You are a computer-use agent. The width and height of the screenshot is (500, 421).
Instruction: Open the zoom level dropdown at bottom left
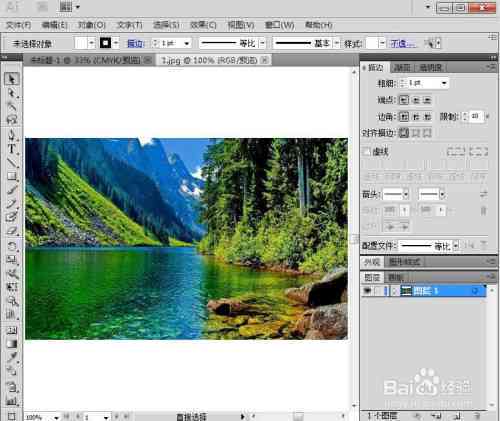coord(56,417)
